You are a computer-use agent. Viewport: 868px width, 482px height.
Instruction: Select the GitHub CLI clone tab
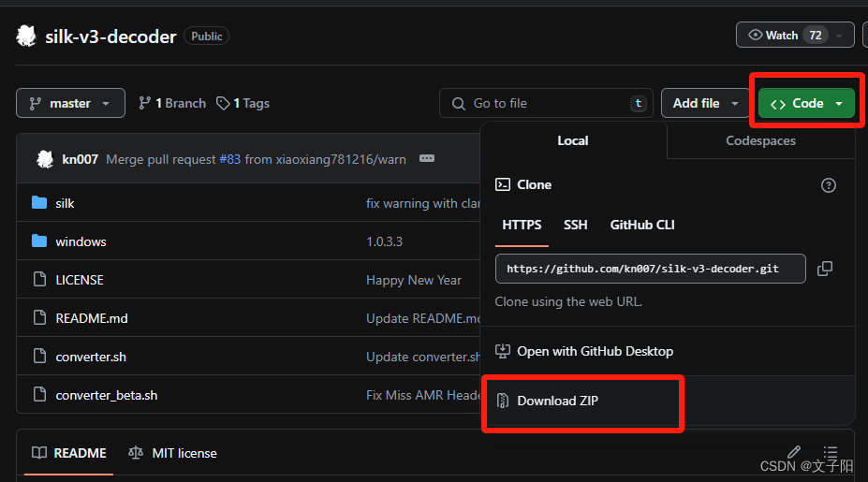(642, 226)
